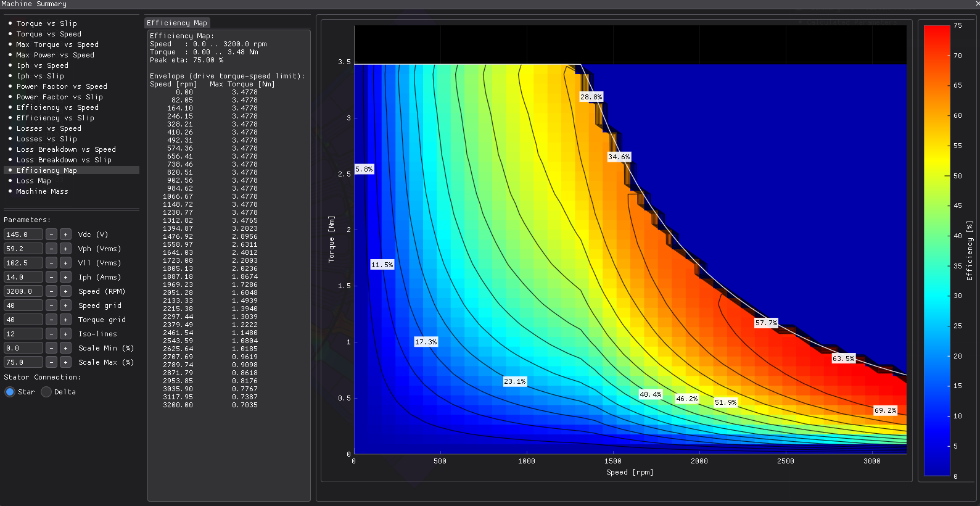Increase Vll value using plus
This screenshot has height=506, width=980.
pos(65,263)
